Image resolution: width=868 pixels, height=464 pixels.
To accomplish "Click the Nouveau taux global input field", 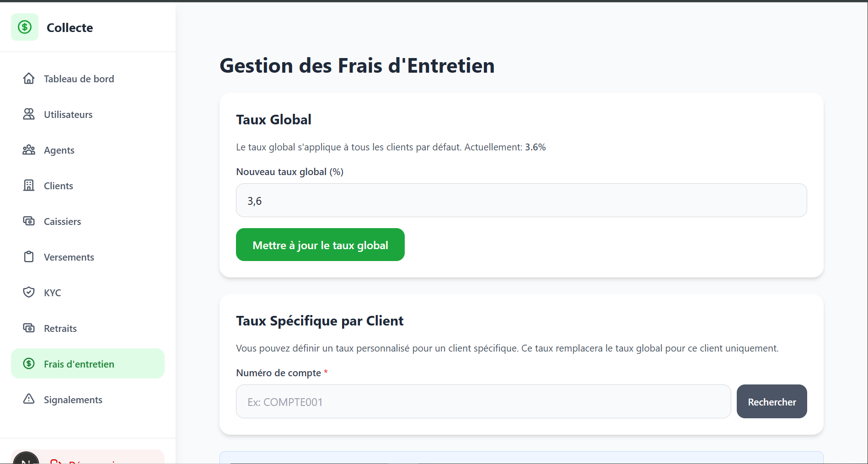I will coord(521,200).
